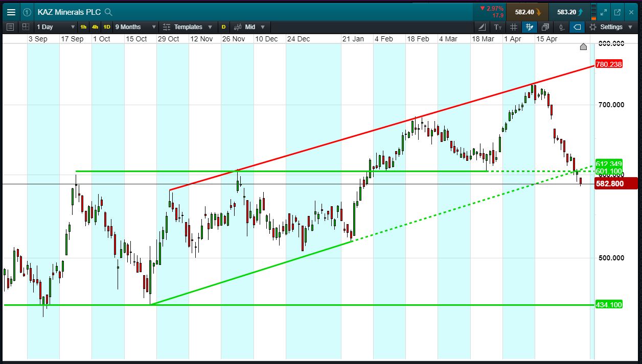
Task: Open the Templates menu
Action: 187,27
